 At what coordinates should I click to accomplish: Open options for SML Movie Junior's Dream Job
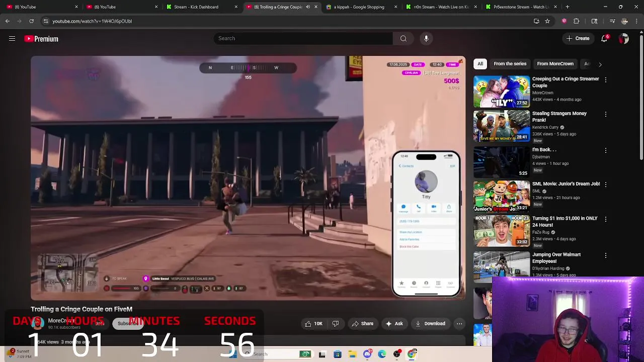click(605, 185)
